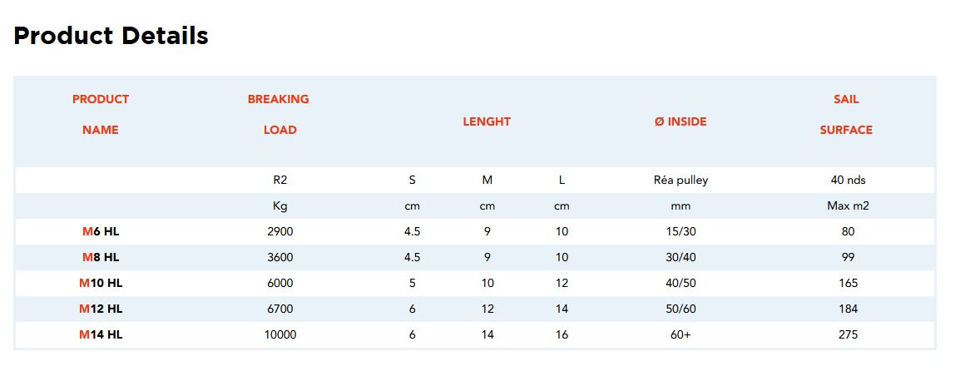Click the 6700 breaking load value
Screen dimensions: 980x371
coord(280,309)
